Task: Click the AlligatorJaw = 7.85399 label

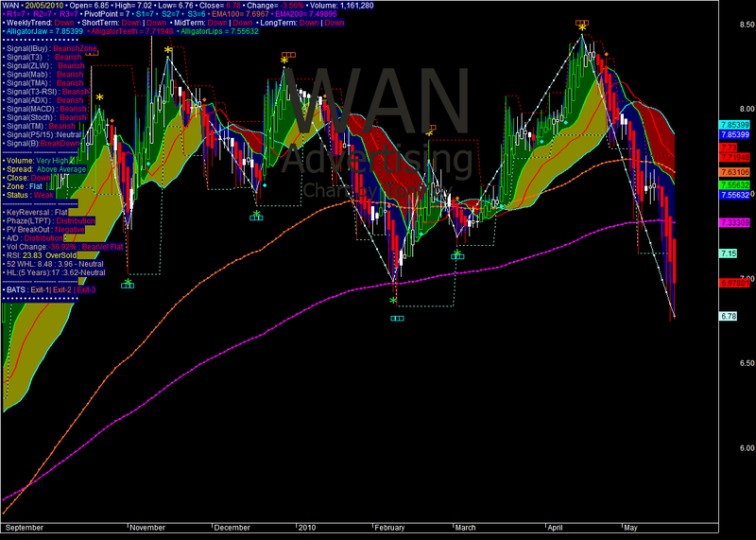Action: (x=44, y=31)
